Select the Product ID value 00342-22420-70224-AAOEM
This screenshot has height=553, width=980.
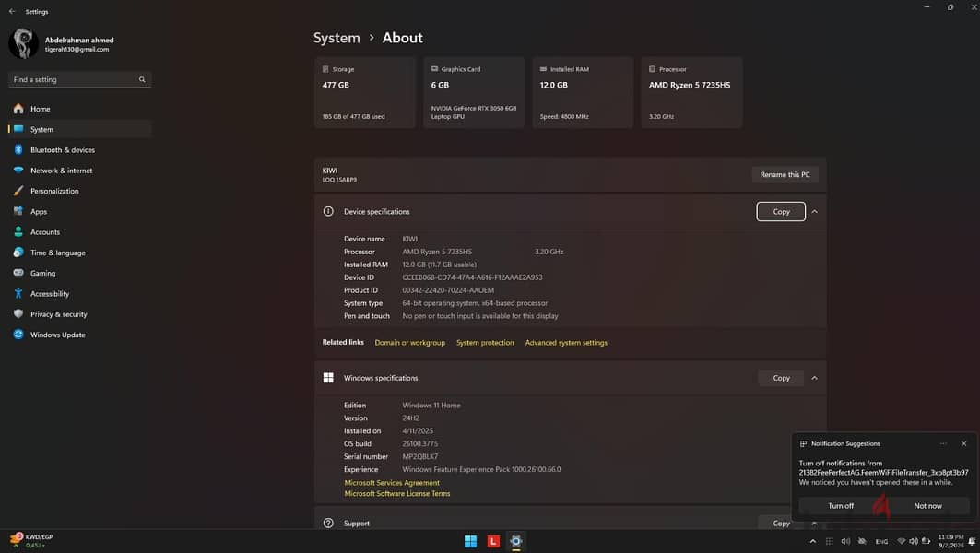448,290
